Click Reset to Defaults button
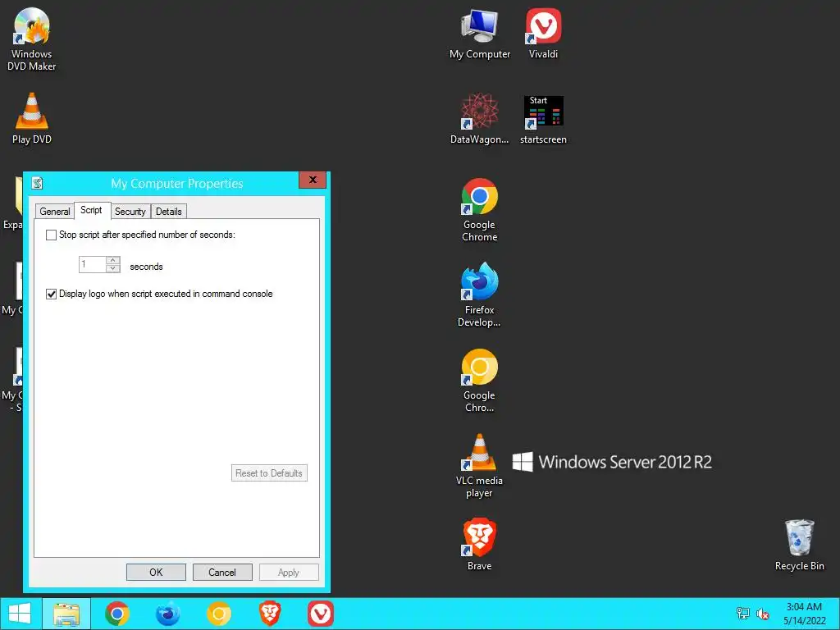Image resolution: width=840 pixels, height=630 pixels. [269, 473]
